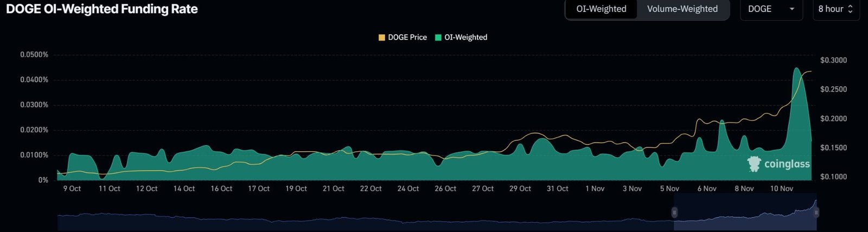This screenshot has width=868, height=232.
Task: Click the green OI-Weighted legend swatch
Action: pyautogui.click(x=438, y=37)
